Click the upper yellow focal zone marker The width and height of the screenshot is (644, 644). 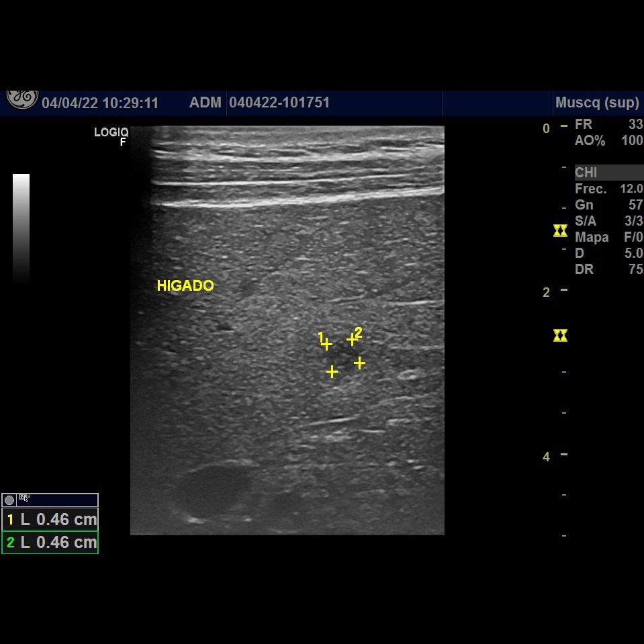point(560,231)
